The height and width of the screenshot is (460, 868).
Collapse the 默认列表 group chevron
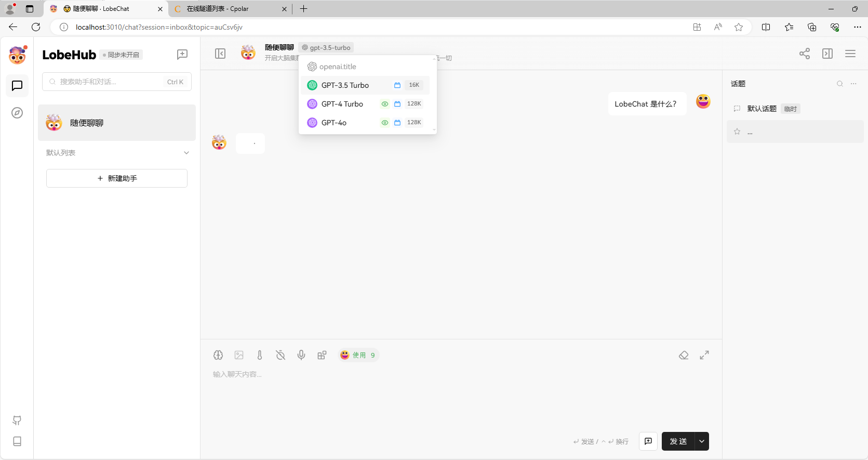[186, 153]
